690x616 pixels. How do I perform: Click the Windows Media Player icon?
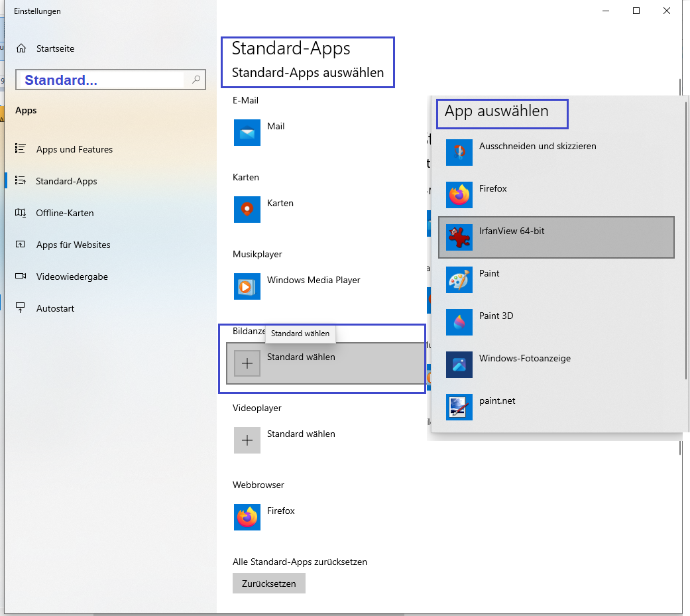pyautogui.click(x=247, y=286)
